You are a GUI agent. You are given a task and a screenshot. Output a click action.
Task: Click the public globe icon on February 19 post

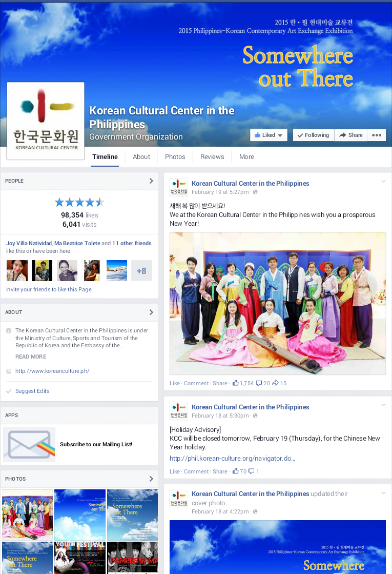255,192
